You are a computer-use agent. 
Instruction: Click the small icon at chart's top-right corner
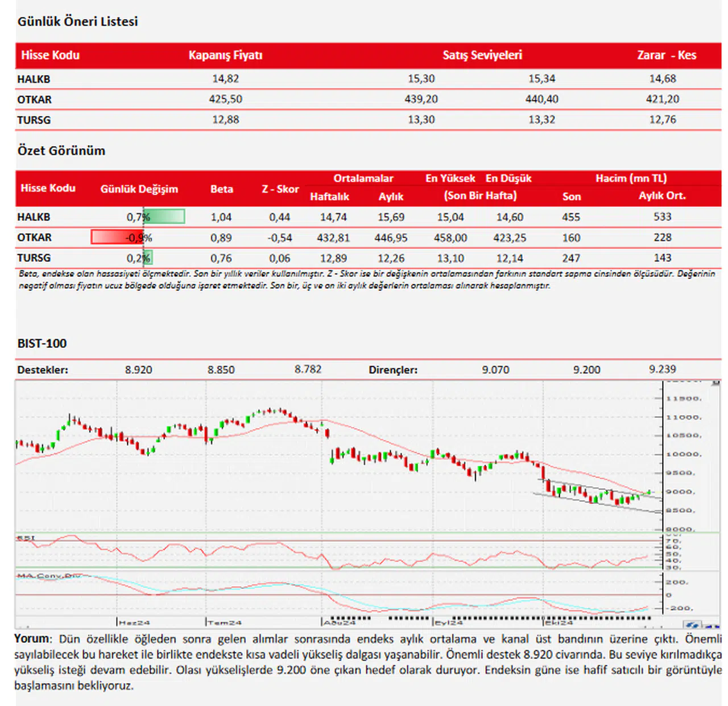(x=716, y=383)
